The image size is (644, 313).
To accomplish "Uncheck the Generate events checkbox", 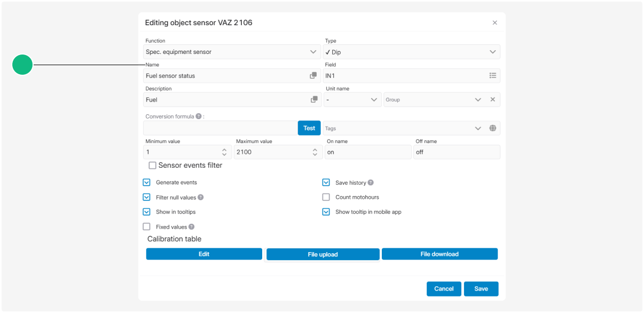I will pos(147,183).
